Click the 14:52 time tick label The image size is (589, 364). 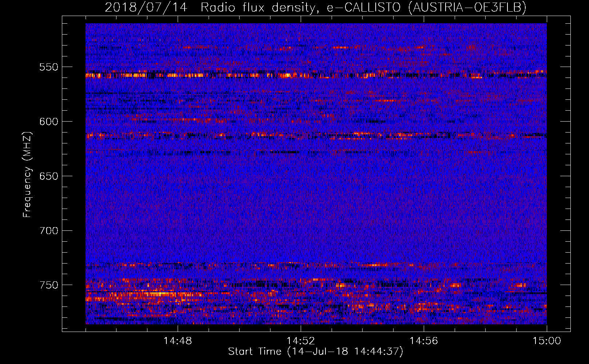click(x=301, y=341)
